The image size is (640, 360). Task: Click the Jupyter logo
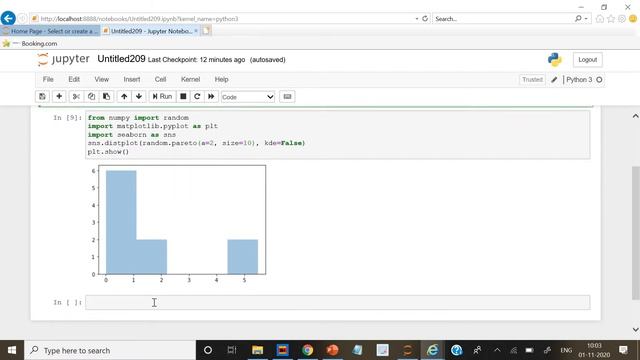click(63, 59)
